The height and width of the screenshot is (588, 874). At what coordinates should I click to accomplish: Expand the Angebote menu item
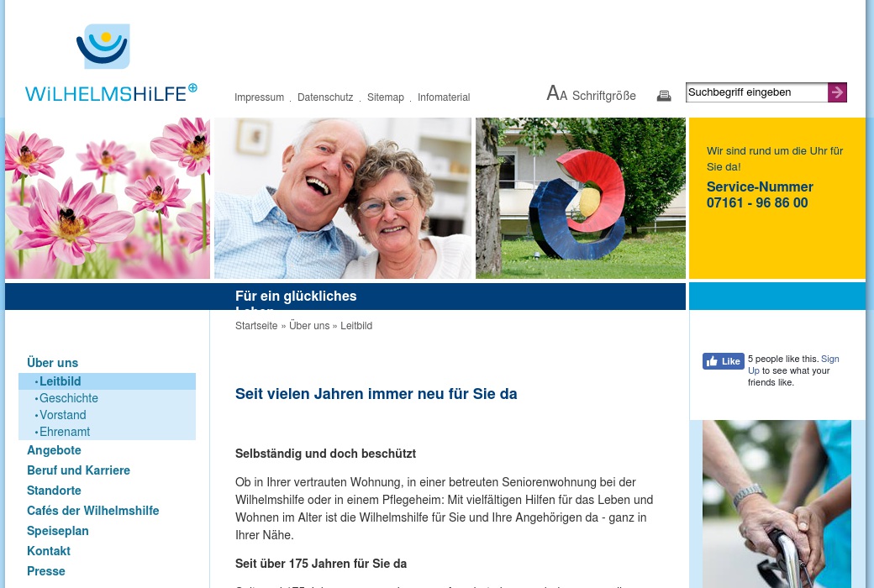point(54,450)
